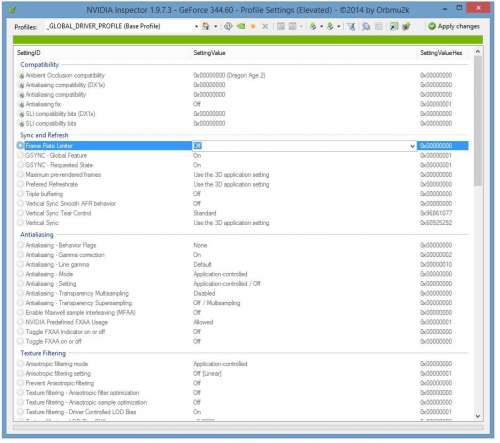This screenshot has height=443, width=500.
Task: Select Texture filtering - Driver Controlled LOD Bias row
Action: pyautogui.click(x=243, y=412)
